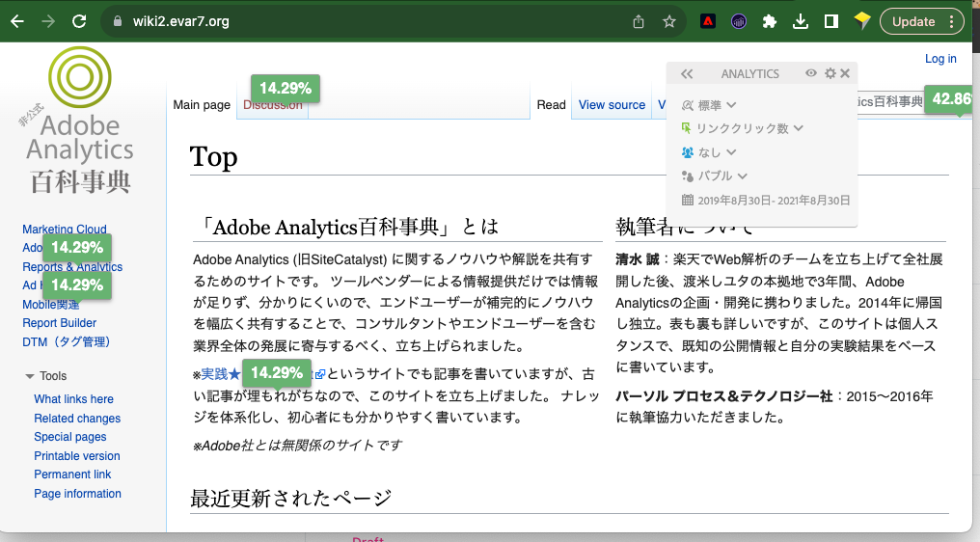Open the バブル display dropdown
This screenshot has width=980, height=542.
722,176
